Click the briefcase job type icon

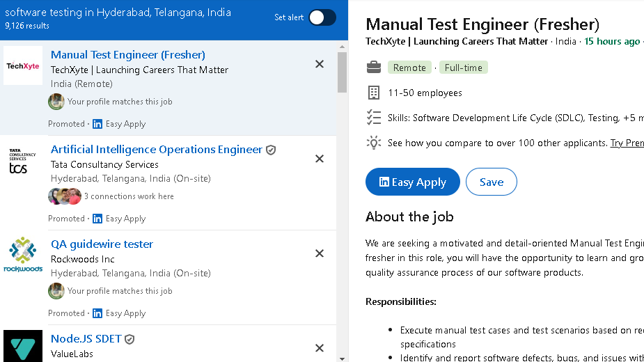pos(374,68)
